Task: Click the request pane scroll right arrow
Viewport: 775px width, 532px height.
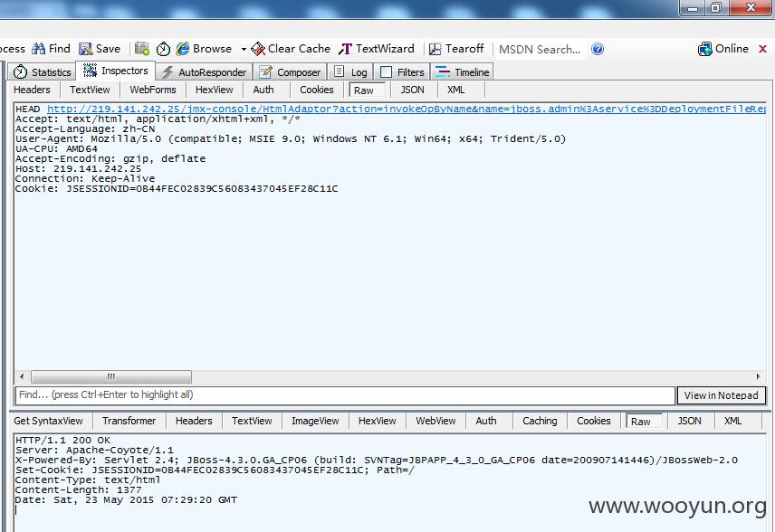Action: click(758, 377)
